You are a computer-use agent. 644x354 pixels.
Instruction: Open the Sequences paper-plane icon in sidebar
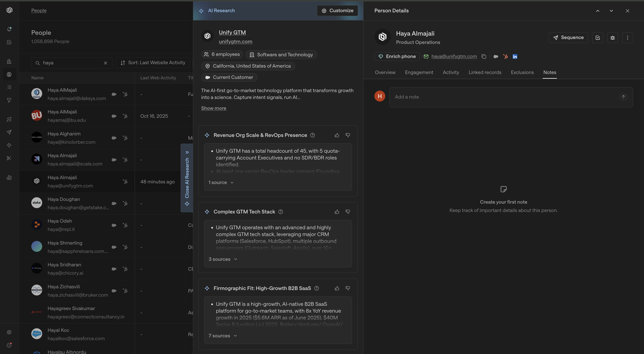[9, 132]
